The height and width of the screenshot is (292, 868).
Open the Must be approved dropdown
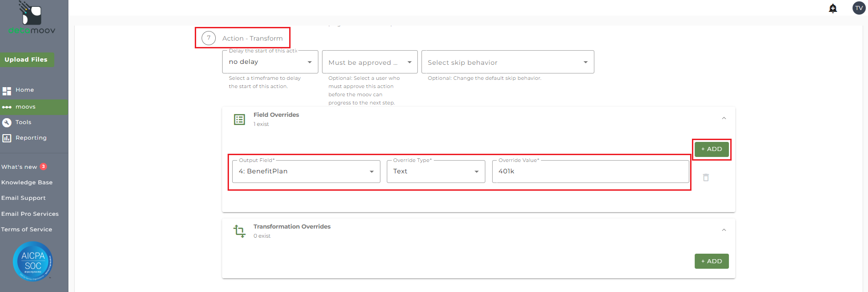click(x=369, y=62)
